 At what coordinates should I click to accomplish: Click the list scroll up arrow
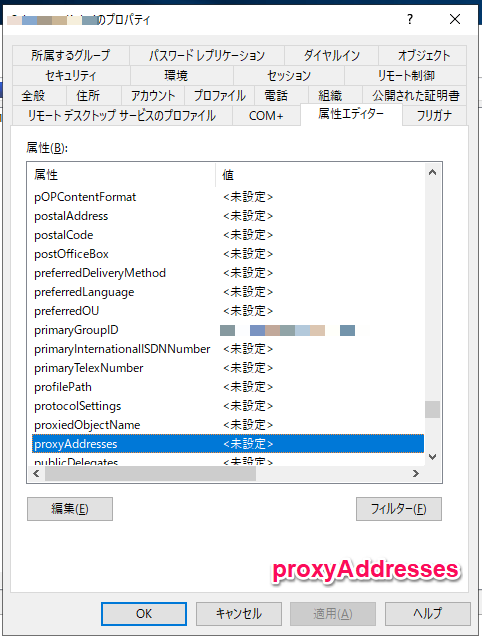(433, 172)
